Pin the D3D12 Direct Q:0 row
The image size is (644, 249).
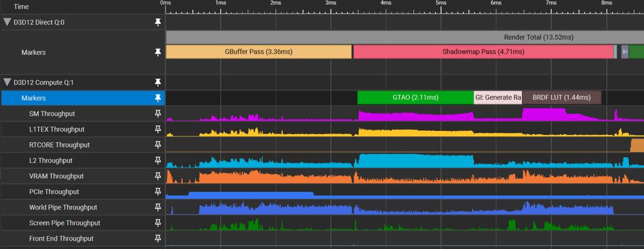tap(158, 22)
